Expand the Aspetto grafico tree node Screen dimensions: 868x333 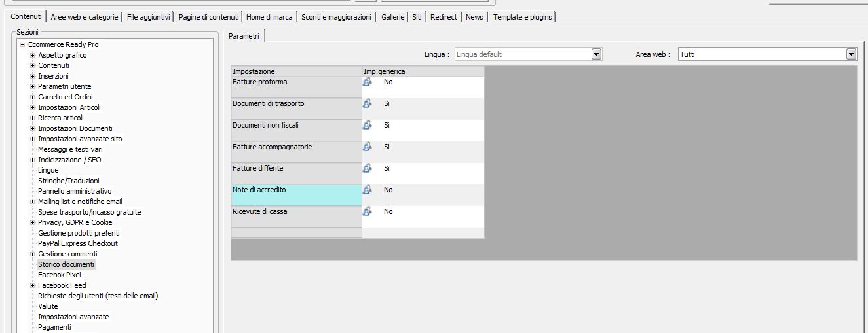(x=32, y=55)
